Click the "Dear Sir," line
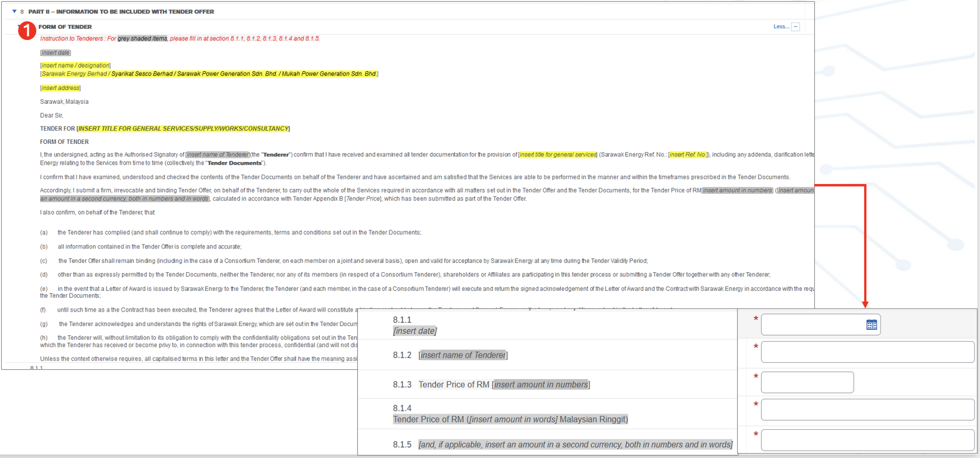 [51, 115]
